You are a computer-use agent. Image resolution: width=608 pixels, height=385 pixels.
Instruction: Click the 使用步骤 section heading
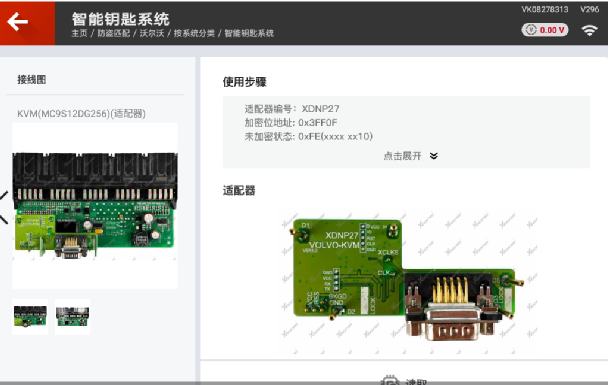[x=244, y=82]
